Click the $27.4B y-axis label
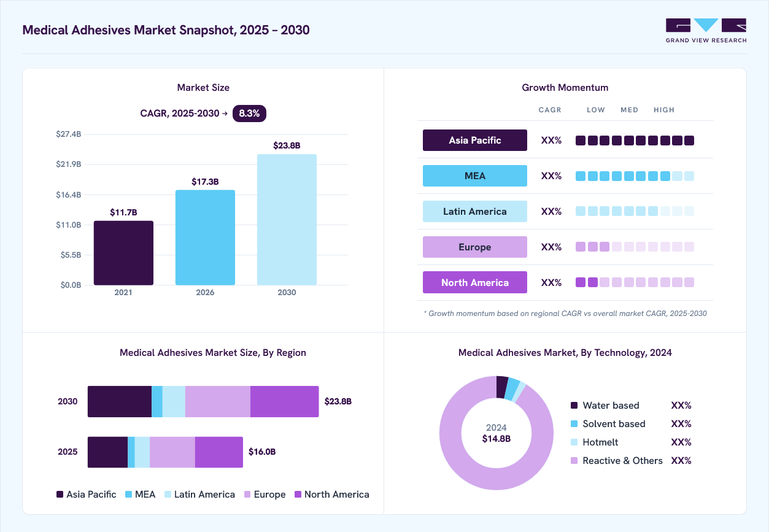The width and height of the screenshot is (769, 532). pos(69,134)
